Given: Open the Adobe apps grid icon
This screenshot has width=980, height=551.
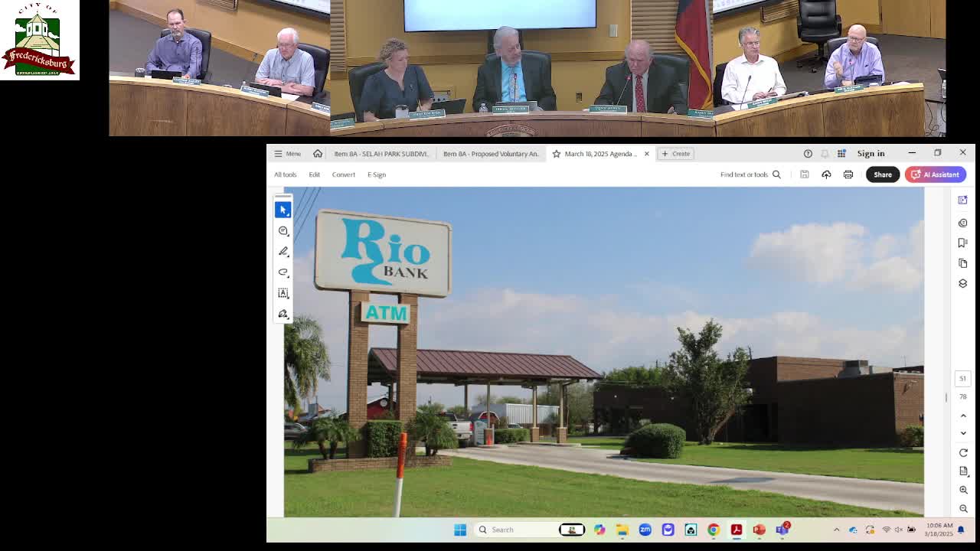Looking at the screenshot, I should (841, 154).
